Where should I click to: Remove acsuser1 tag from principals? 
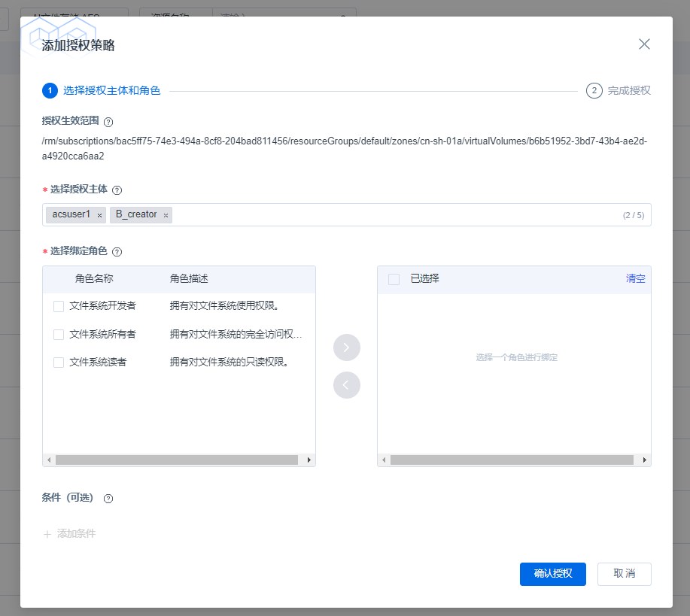[99, 215]
